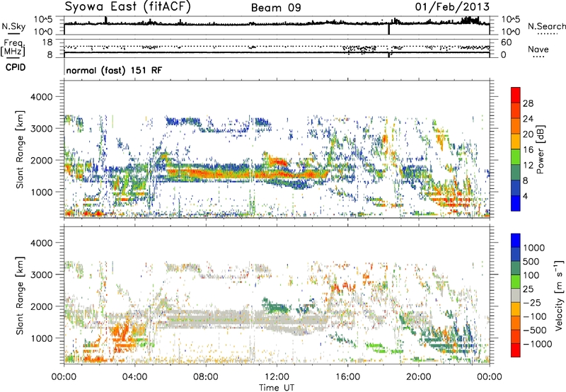Viewport: 566px width, 392px height.
Task: Click the "4" tick on Power color bar
Action: 526,196
